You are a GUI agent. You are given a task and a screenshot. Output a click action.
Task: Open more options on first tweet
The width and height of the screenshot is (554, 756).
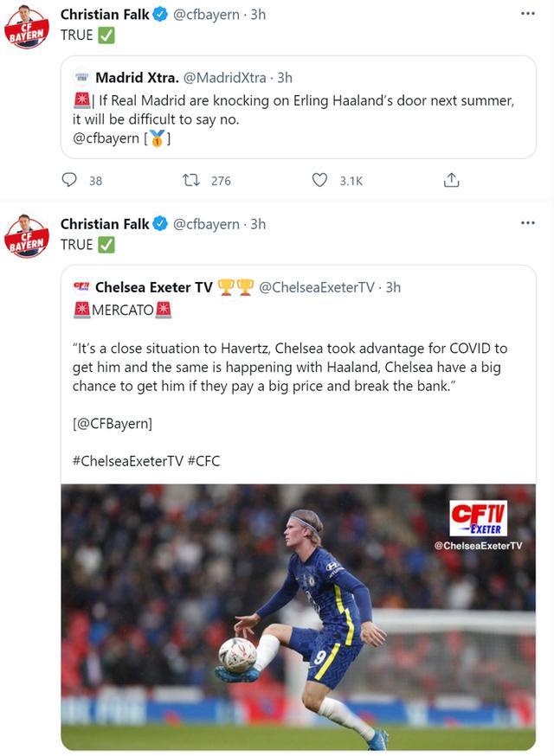click(x=527, y=15)
